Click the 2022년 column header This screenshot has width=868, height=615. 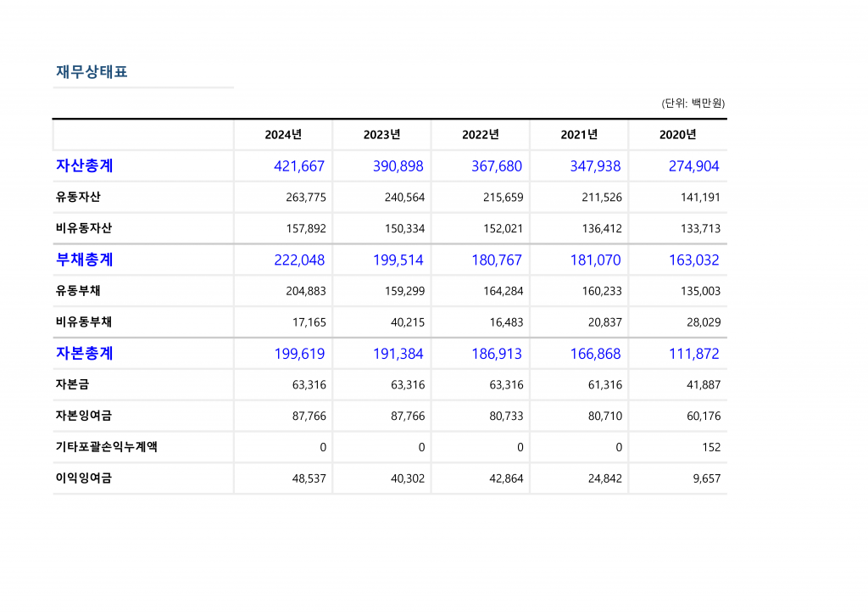coord(480,135)
